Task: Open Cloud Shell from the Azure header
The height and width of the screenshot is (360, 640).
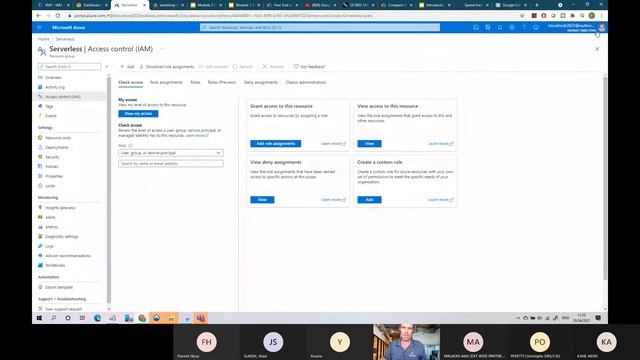Action: tap(476, 27)
